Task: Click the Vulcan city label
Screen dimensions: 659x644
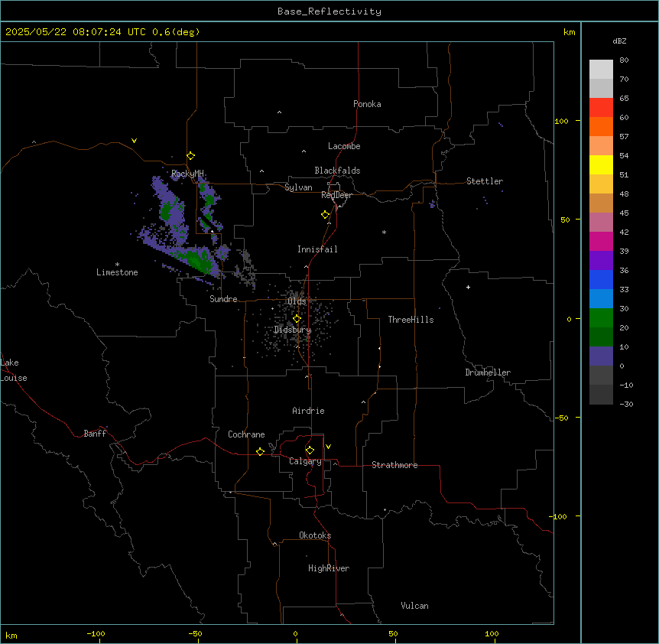Action: 414,606
